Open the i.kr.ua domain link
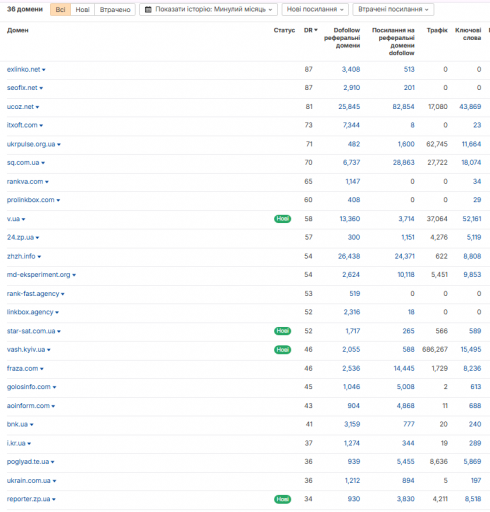This screenshot has width=490, height=512. tap(16, 443)
